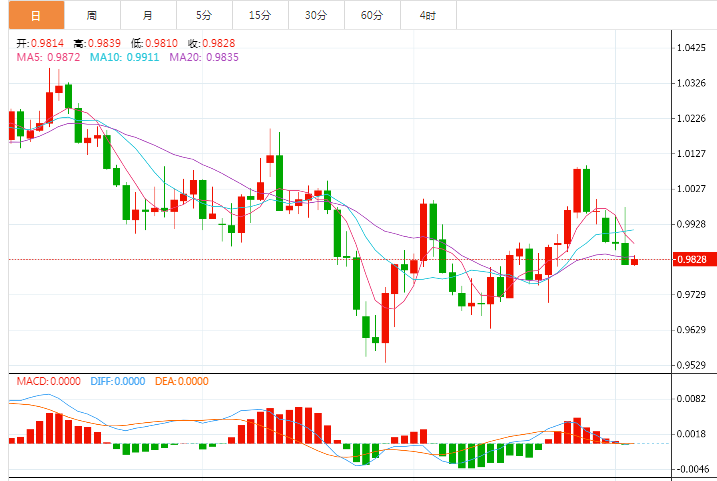This screenshot has width=717, height=481.
Task: Click the low price 0.9810 value
Action: [x=161, y=43]
